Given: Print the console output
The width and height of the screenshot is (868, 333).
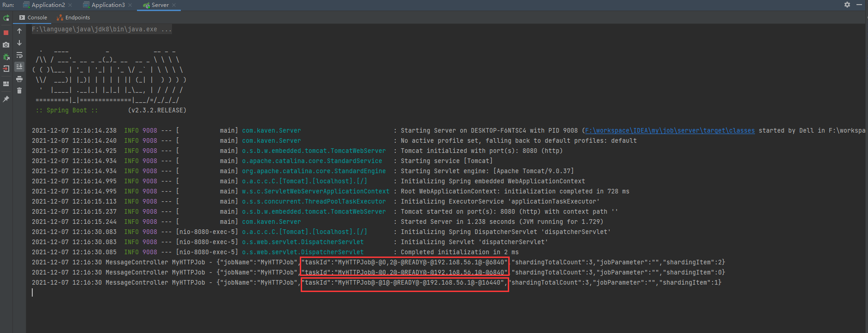Looking at the screenshot, I should coord(19,79).
